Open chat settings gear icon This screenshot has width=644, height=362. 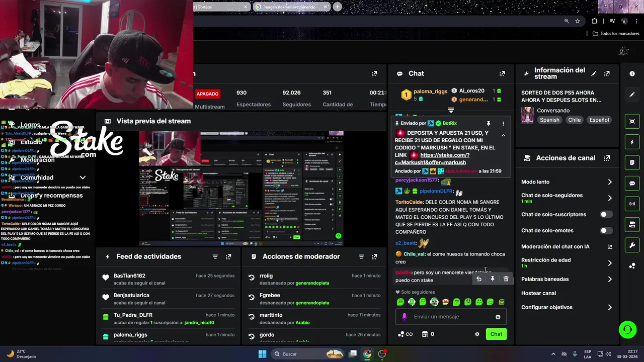point(477,334)
